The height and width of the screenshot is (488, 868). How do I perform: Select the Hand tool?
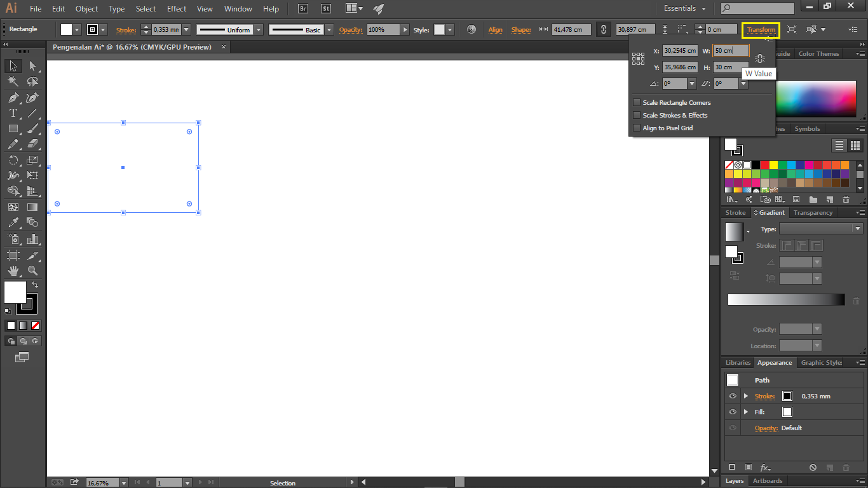coord(13,271)
